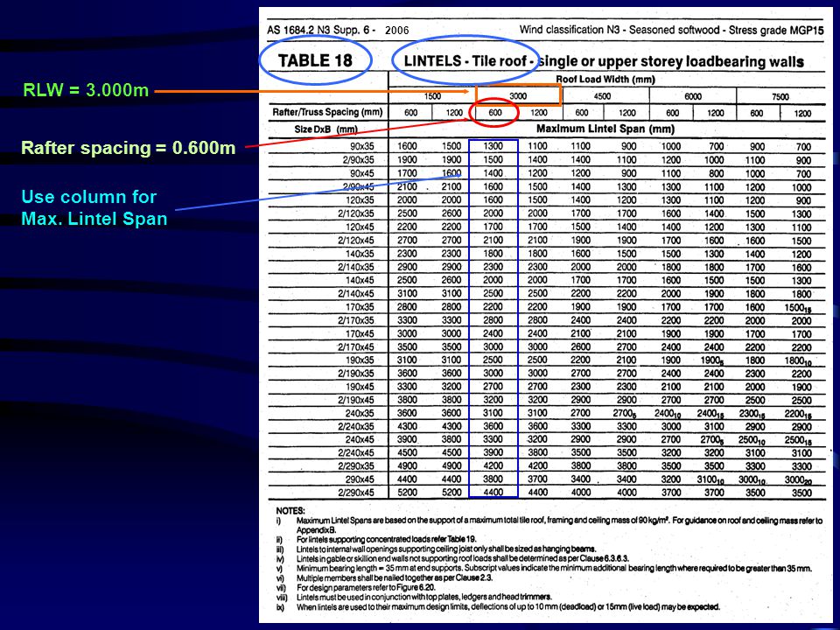Image resolution: width=840 pixels, height=630 pixels.
Task: Select the '2/190x45' size row label
Action: (356, 400)
